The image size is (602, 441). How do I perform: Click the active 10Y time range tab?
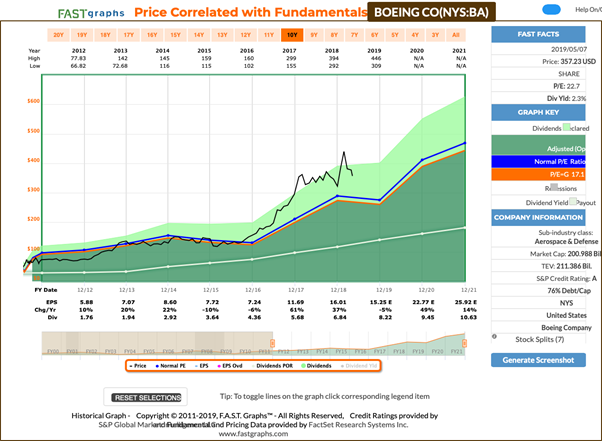click(292, 35)
